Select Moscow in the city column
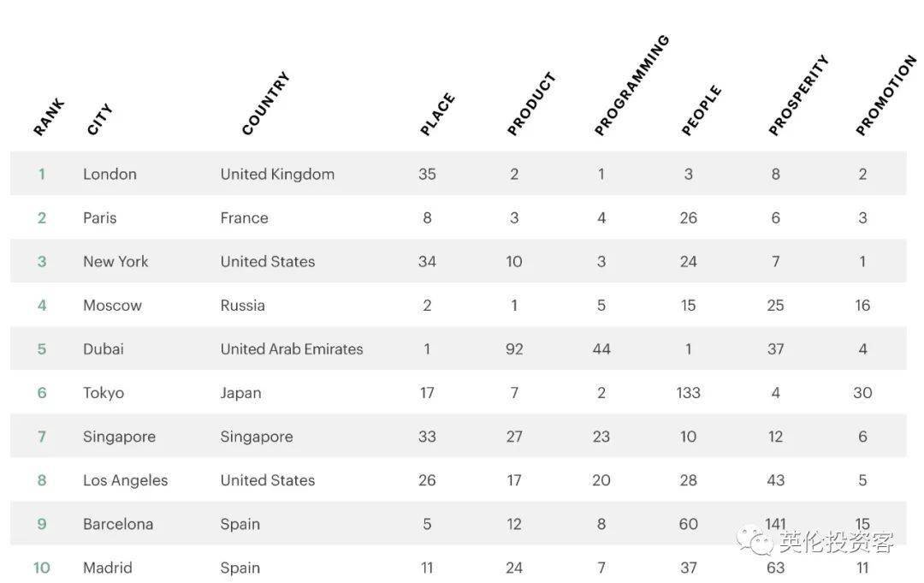Screen dimensions: 924x583 [x=112, y=305]
